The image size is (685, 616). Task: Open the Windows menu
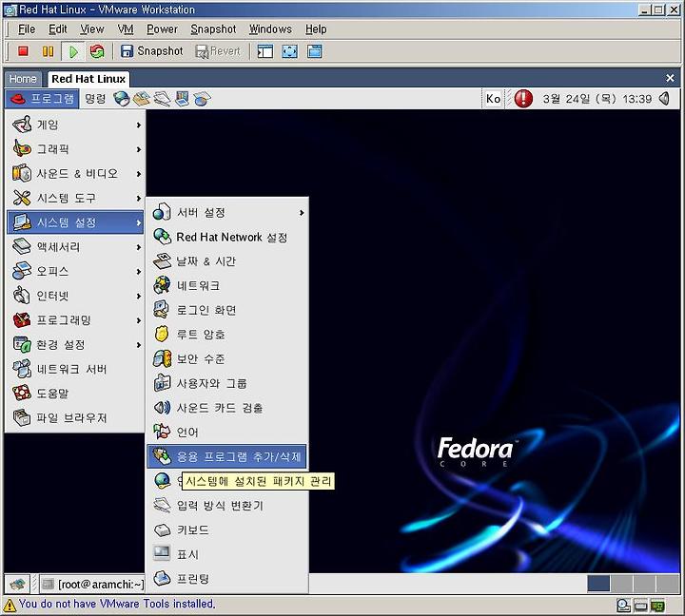coord(270,29)
